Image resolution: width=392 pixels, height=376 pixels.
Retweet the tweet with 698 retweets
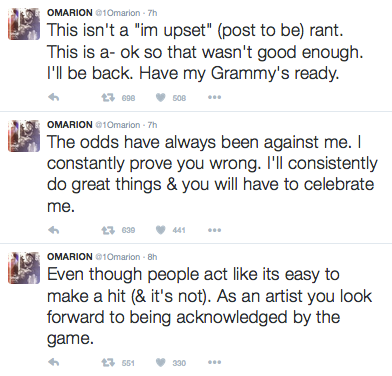pos(108,97)
